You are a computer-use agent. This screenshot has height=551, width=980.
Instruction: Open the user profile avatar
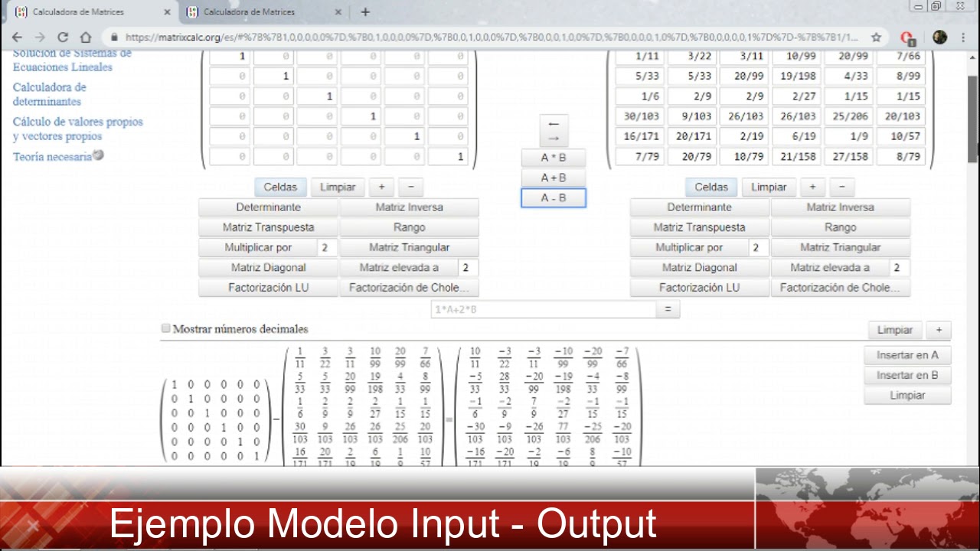(x=940, y=37)
